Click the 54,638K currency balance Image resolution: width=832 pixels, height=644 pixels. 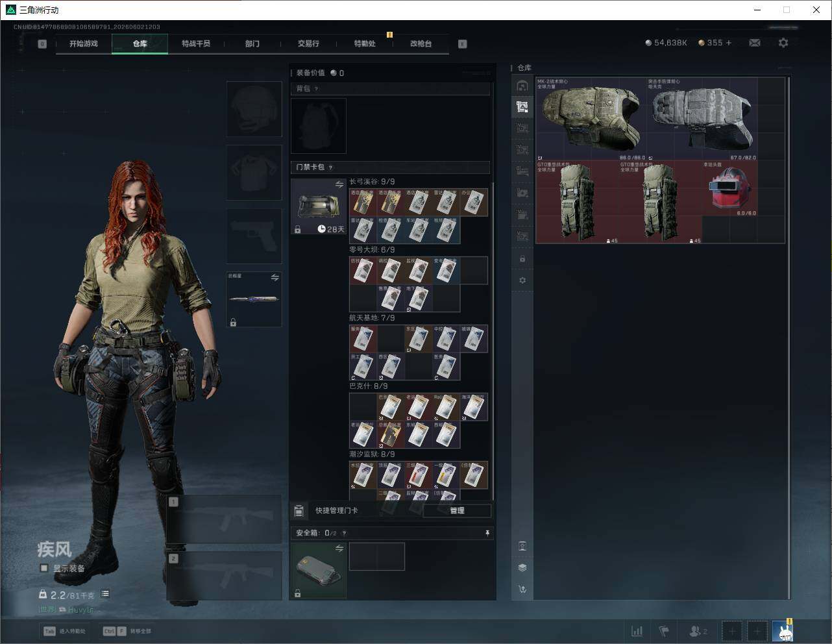tap(666, 43)
